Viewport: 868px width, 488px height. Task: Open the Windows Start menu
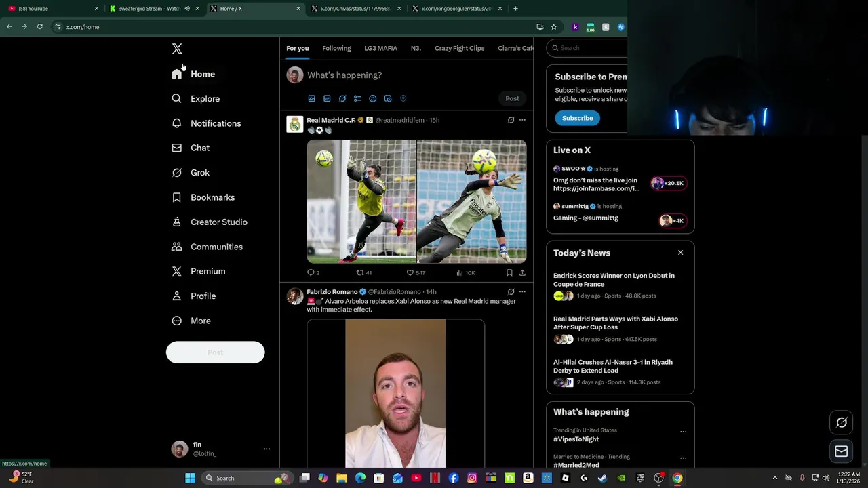coord(191,478)
